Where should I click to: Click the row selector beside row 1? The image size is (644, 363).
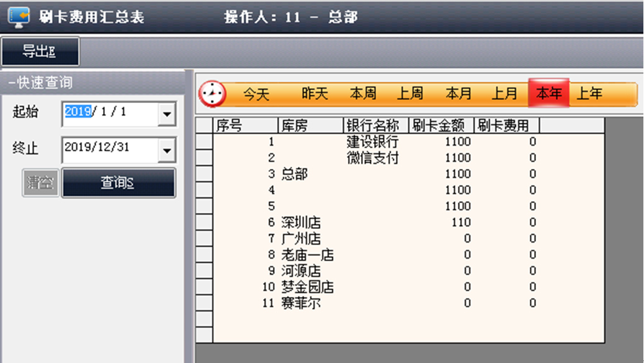(204, 141)
